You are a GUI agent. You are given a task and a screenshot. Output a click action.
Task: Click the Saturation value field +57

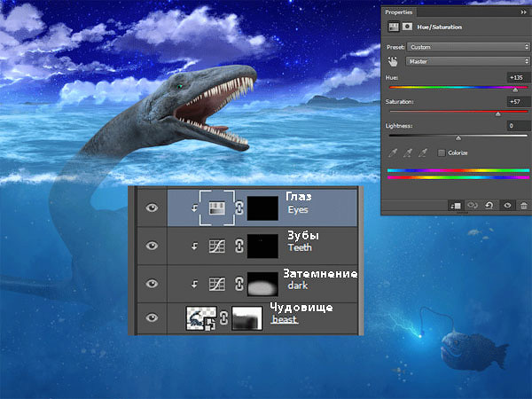[x=518, y=101]
